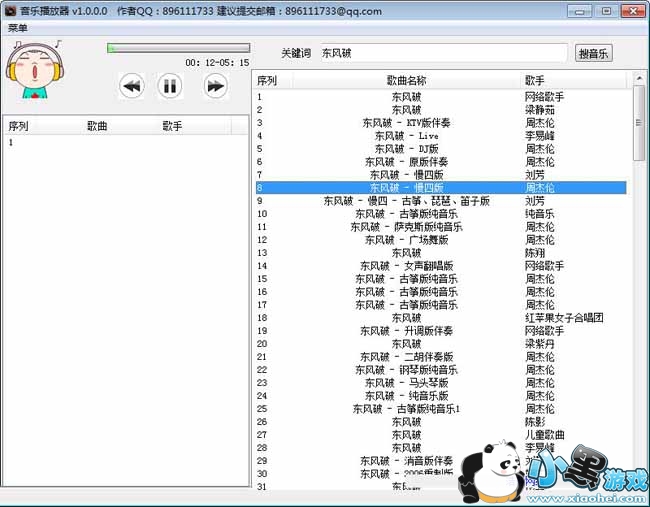This screenshot has height=507, width=650.
Task: Select row 5 东风破 - DJ版
Action: tap(441, 149)
